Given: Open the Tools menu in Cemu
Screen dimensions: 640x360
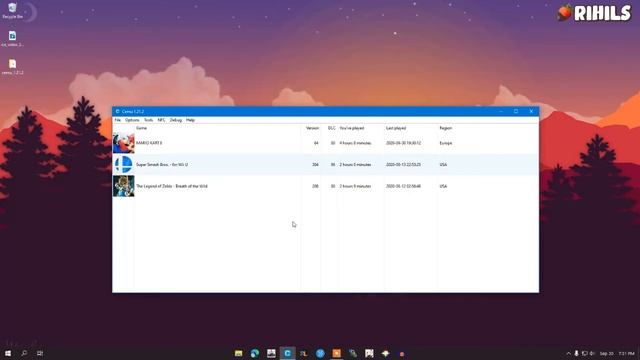Looking at the screenshot, I should (149, 120).
